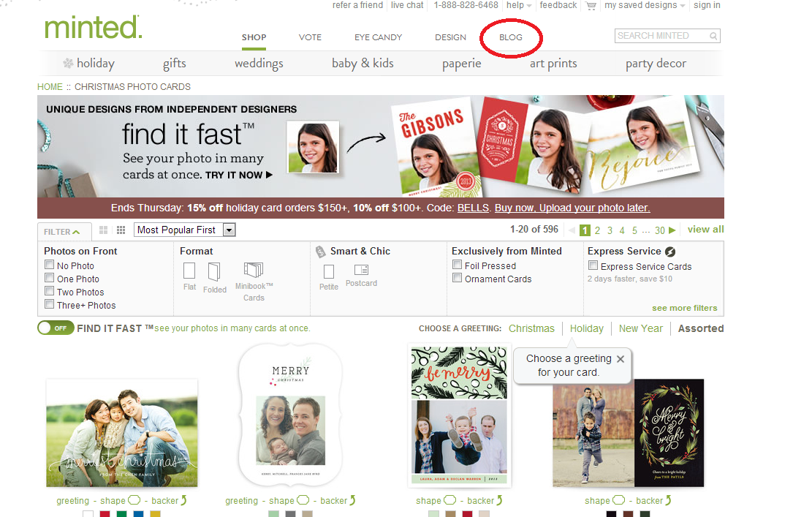Click the search magnifier icon
Screen dimensions: 812x517
[x=713, y=36]
